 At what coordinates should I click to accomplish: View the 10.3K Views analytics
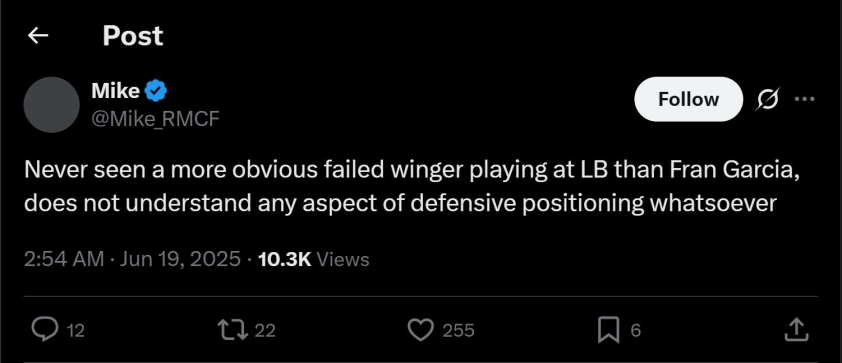pos(314,259)
